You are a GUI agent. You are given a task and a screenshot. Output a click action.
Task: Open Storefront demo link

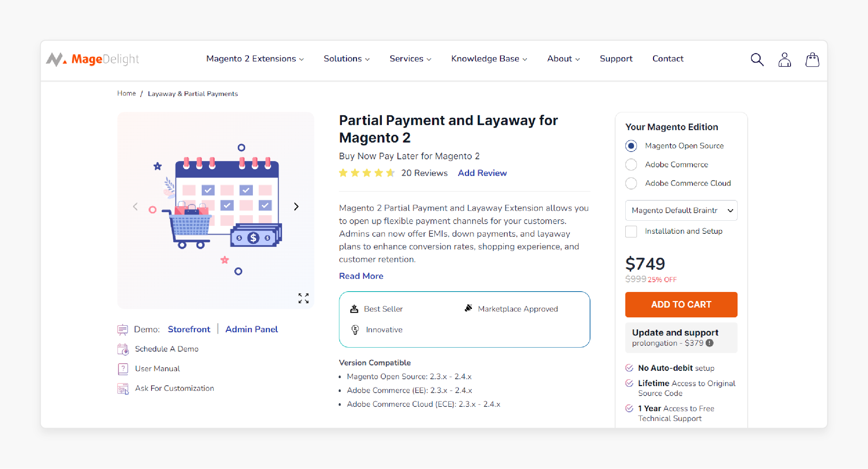(189, 329)
